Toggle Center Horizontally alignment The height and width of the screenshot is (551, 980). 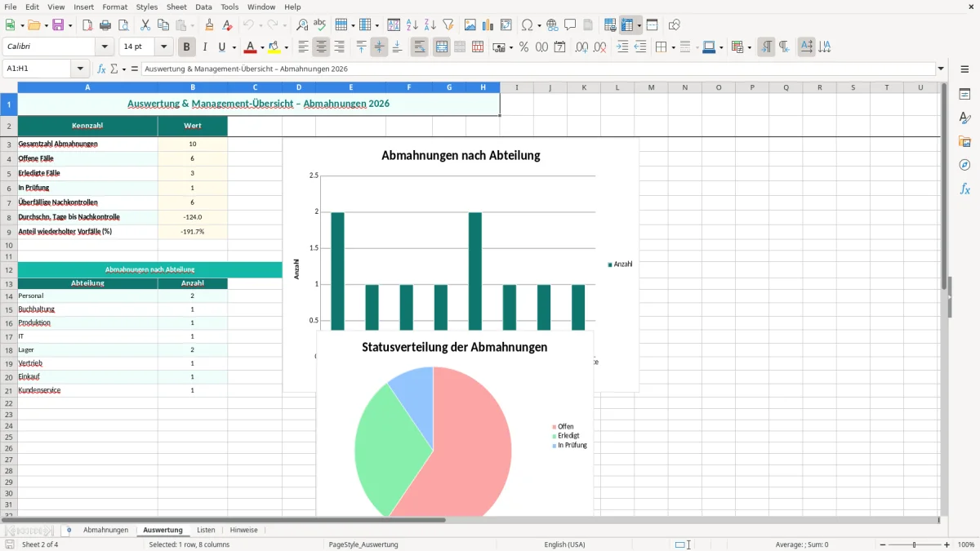click(x=322, y=47)
